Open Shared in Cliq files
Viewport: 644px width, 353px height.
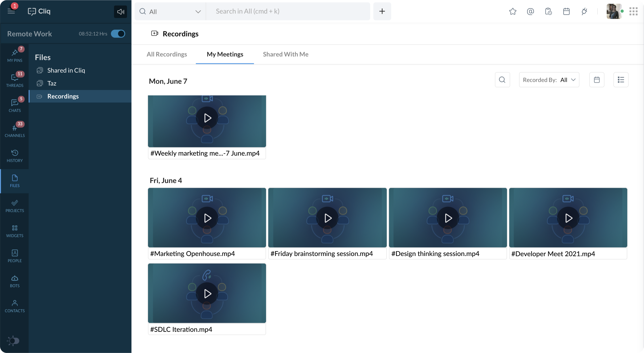(66, 70)
